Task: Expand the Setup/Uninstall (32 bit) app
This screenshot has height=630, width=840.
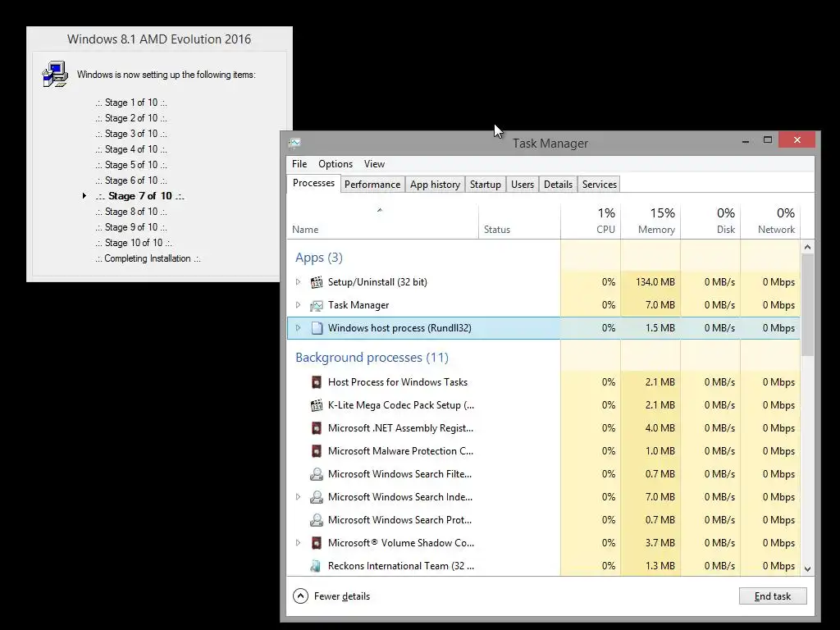Action: (x=299, y=282)
